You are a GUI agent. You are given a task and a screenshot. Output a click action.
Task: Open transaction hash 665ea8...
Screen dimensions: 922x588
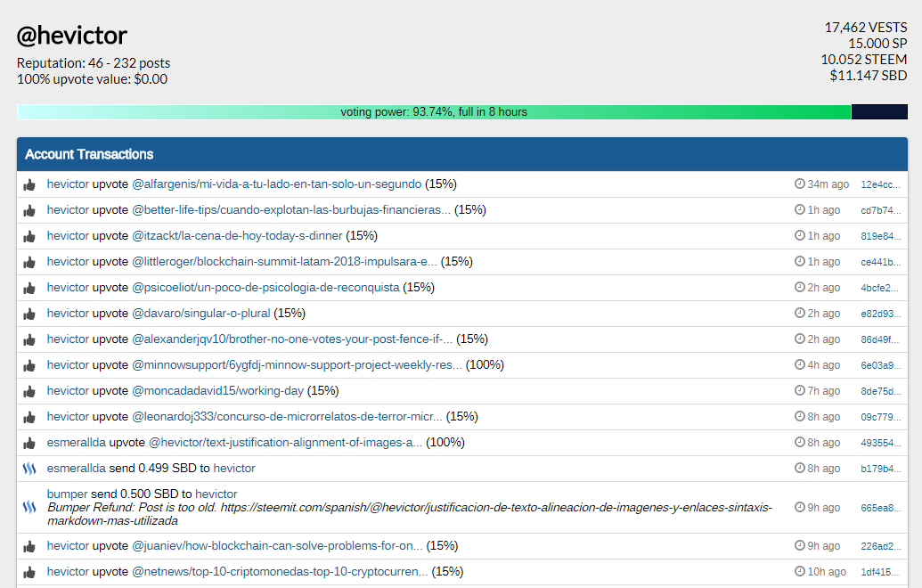tap(880, 508)
